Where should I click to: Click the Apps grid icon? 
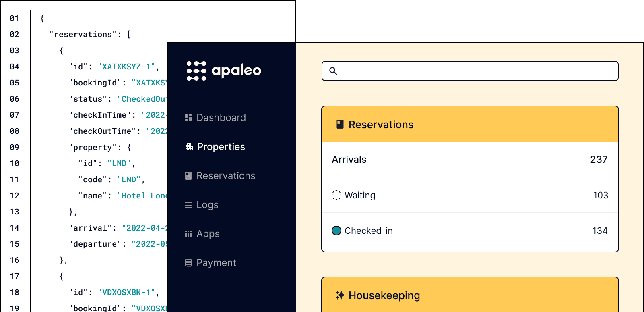coord(188,234)
